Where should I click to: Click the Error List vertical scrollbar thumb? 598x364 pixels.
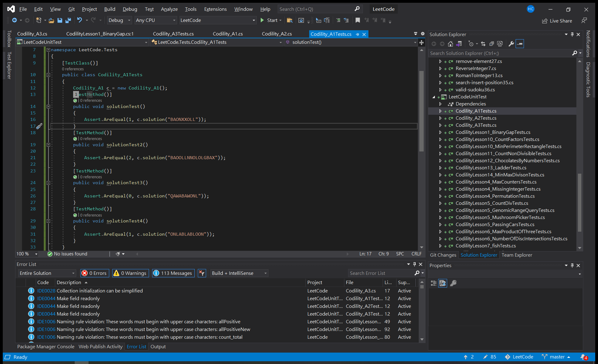[422, 286]
